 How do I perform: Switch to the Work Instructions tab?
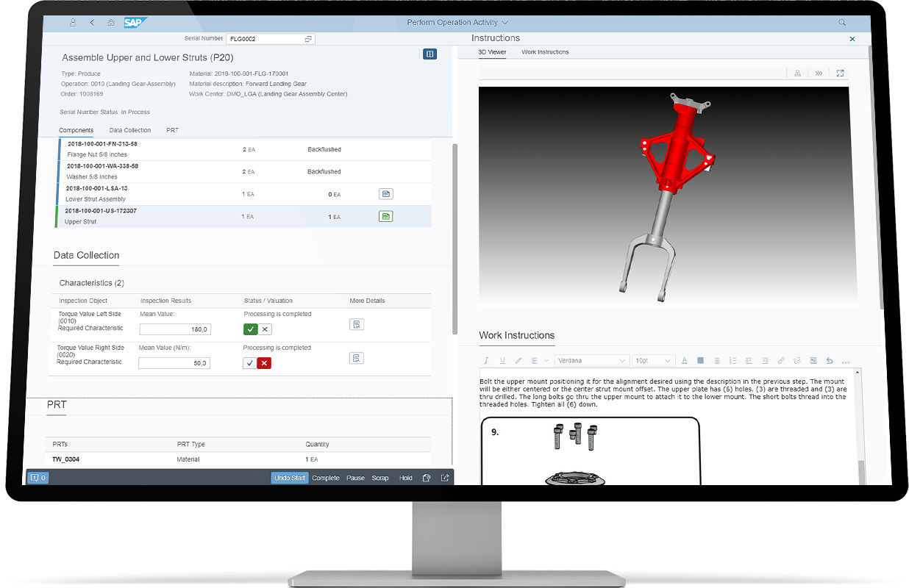546,52
